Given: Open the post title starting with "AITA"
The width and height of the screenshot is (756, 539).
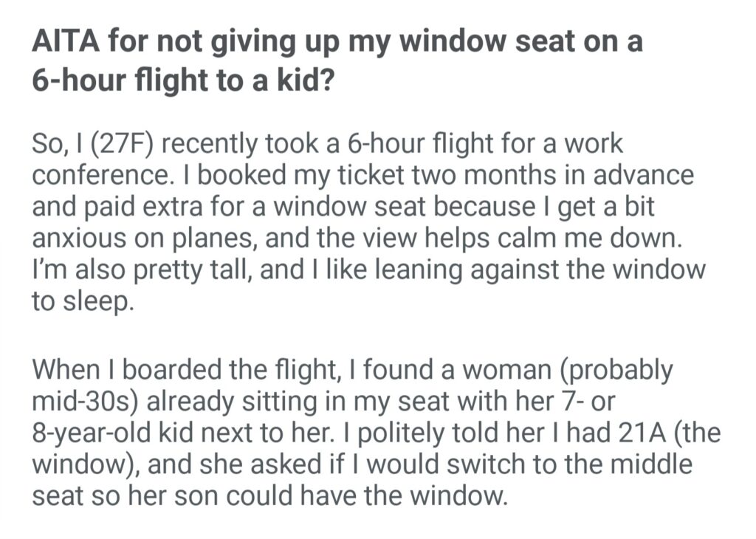Looking at the screenshot, I should 337,60.
